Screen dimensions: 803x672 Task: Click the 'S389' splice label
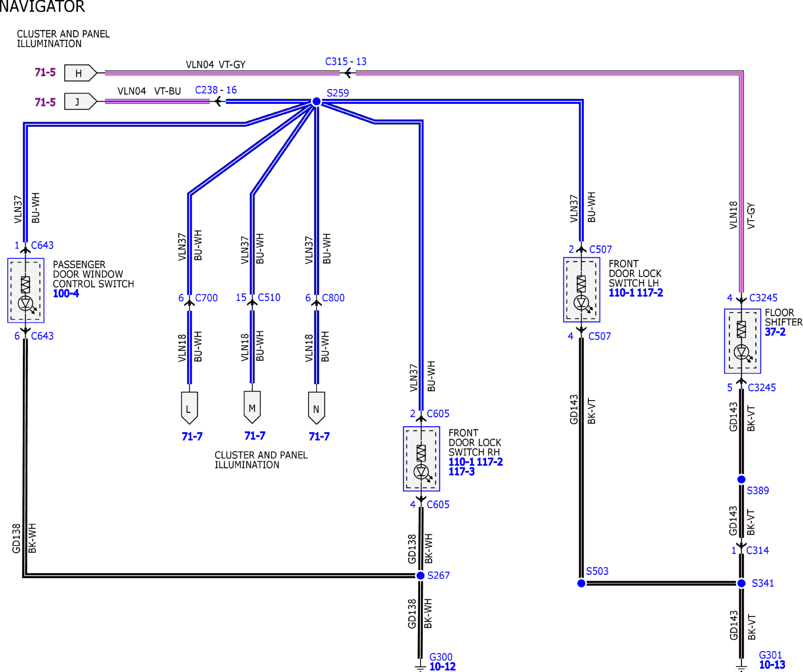(x=757, y=491)
